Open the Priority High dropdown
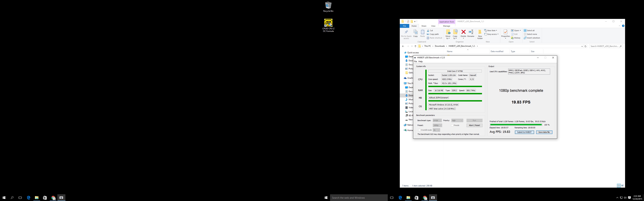The height and width of the screenshot is (201, 644). pos(457,121)
